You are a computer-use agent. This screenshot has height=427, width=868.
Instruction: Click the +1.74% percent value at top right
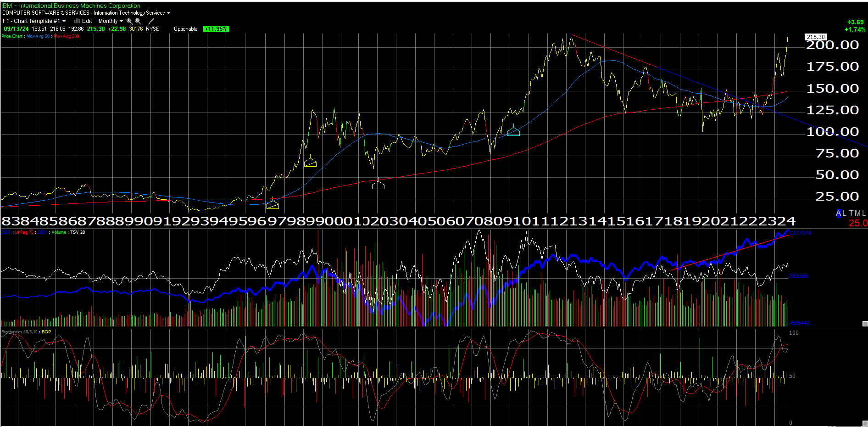pos(855,29)
